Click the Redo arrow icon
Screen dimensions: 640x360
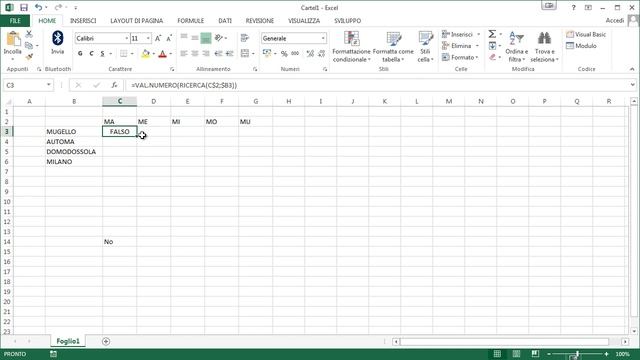[x=58, y=8]
